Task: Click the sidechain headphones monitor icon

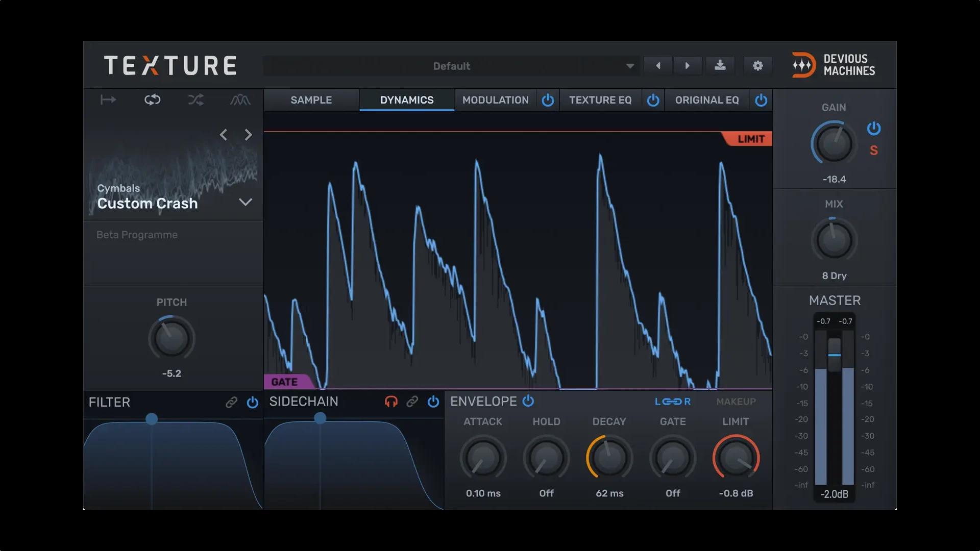Action: (x=391, y=401)
